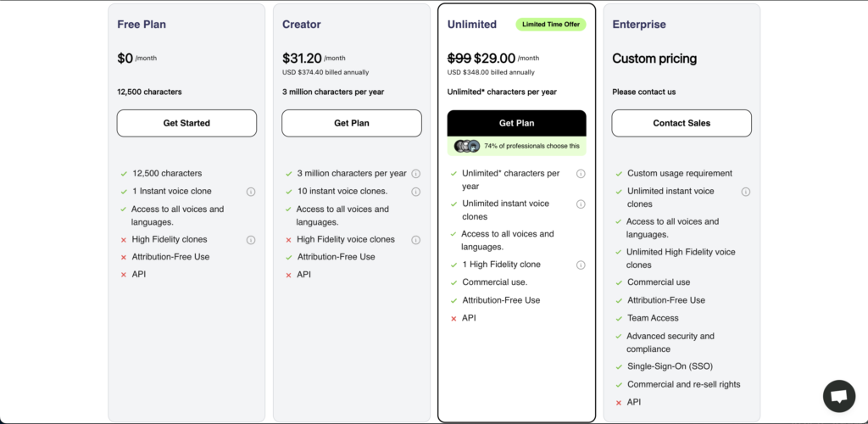Screen dimensions: 868x424
Task: Click Get Plan under Creator
Action: pyautogui.click(x=352, y=123)
